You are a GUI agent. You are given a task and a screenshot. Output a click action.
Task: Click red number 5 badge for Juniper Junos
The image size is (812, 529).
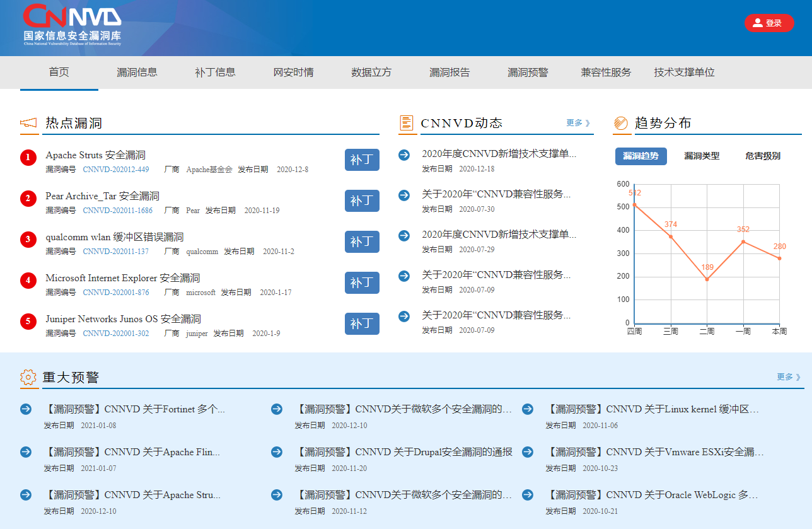28,322
